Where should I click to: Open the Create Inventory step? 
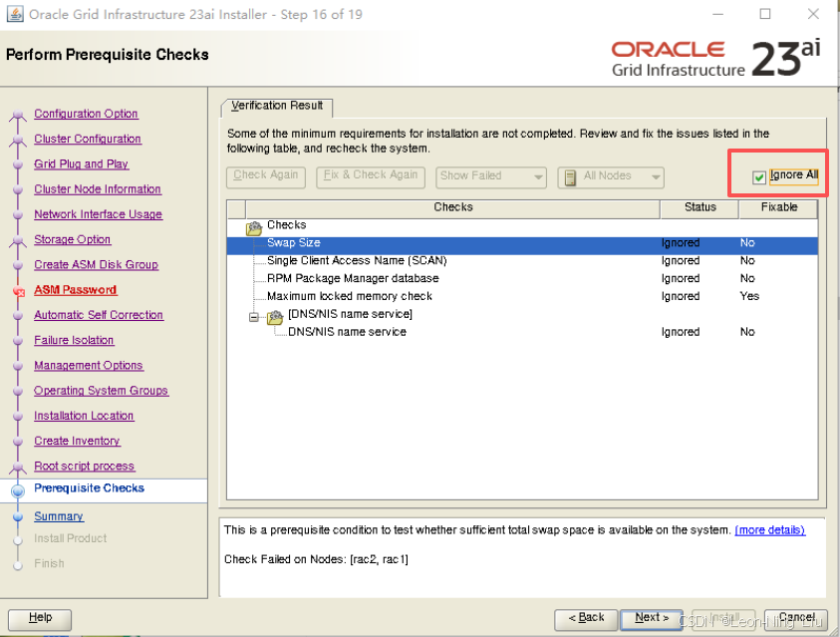tap(77, 442)
